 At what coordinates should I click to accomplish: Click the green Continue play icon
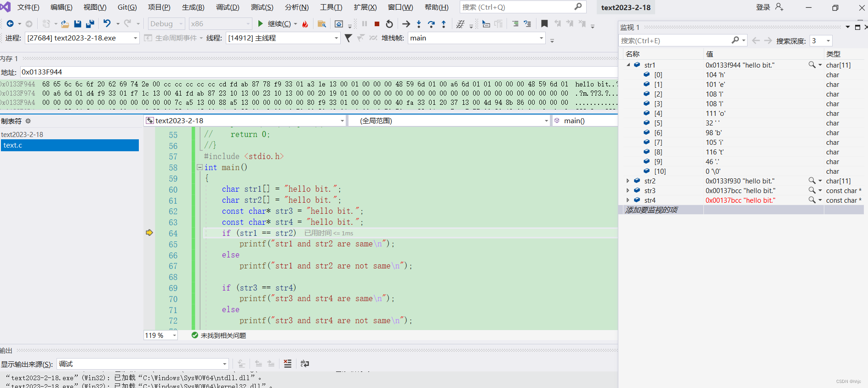[x=261, y=23]
